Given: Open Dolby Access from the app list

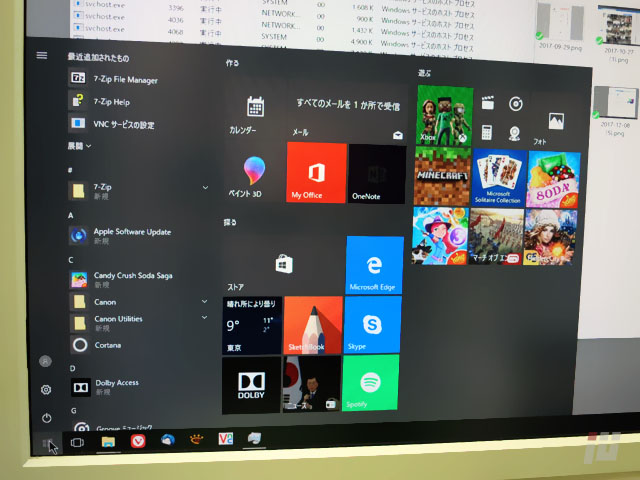Looking at the screenshot, I should (105, 387).
